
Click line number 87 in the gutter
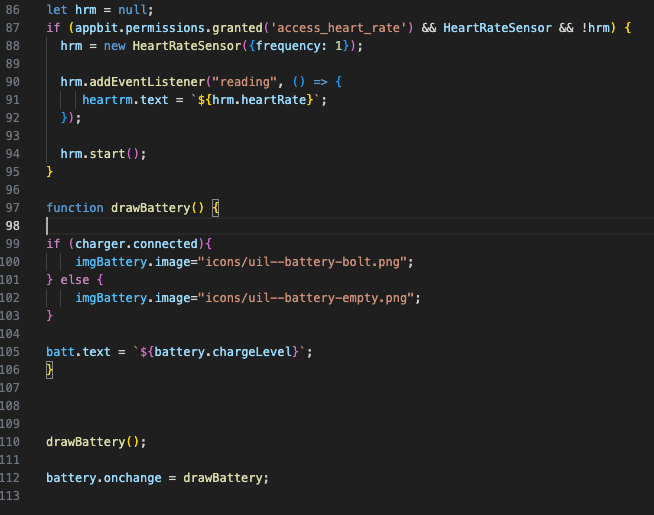click(x=14, y=27)
